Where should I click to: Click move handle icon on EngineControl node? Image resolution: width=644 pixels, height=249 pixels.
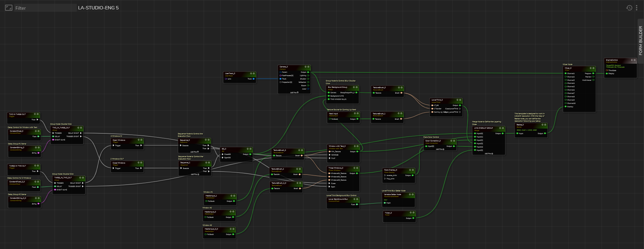(632, 60)
